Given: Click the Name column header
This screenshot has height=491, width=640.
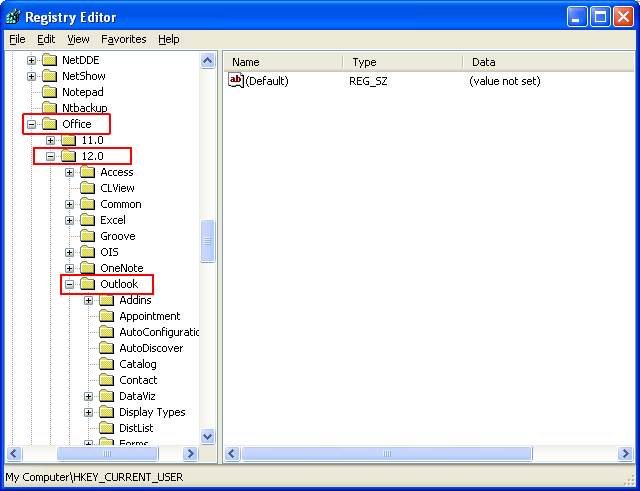Looking at the screenshot, I should 283,62.
